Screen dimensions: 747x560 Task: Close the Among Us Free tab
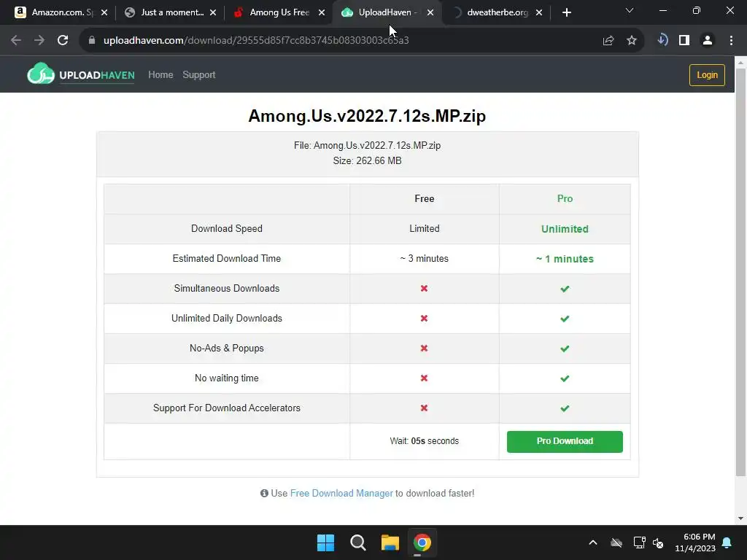[x=322, y=13]
